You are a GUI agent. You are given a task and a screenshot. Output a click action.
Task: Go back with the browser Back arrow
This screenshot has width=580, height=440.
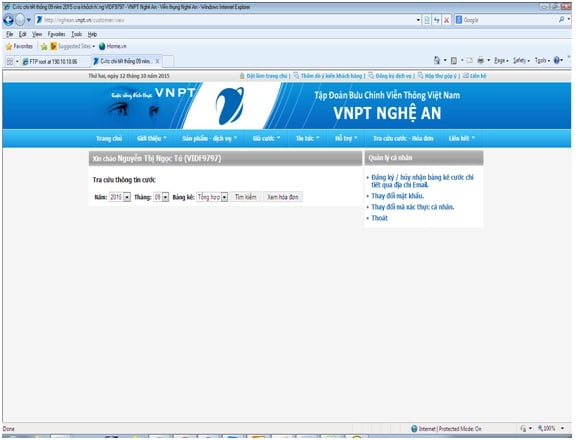coord(9,20)
